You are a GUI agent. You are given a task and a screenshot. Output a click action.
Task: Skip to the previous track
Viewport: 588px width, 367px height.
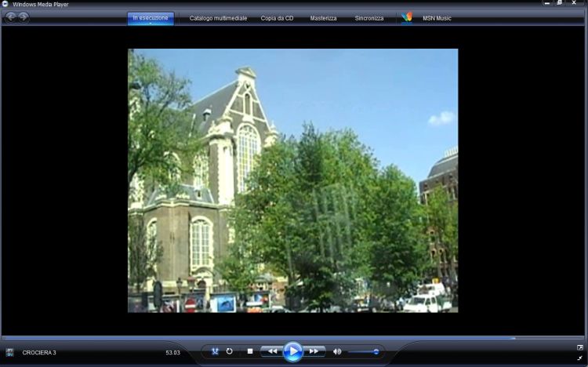pyautogui.click(x=272, y=351)
